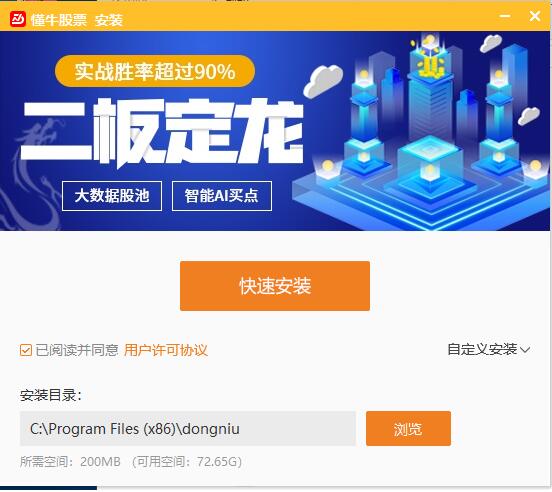
Task: Open the 用户许可协议 license agreement link
Action: 165,350
